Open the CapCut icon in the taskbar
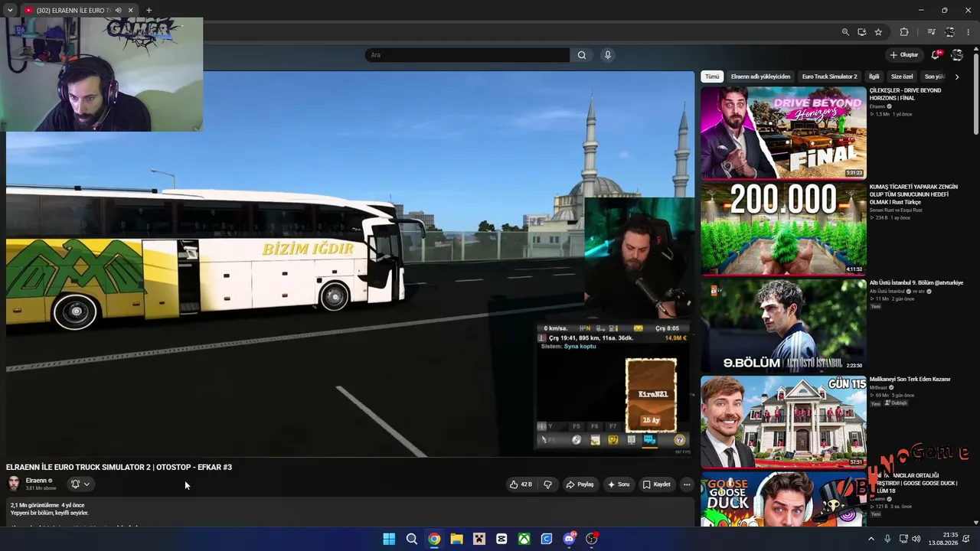Image resolution: width=980 pixels, height=551 pixels. (x=501, y=539)
